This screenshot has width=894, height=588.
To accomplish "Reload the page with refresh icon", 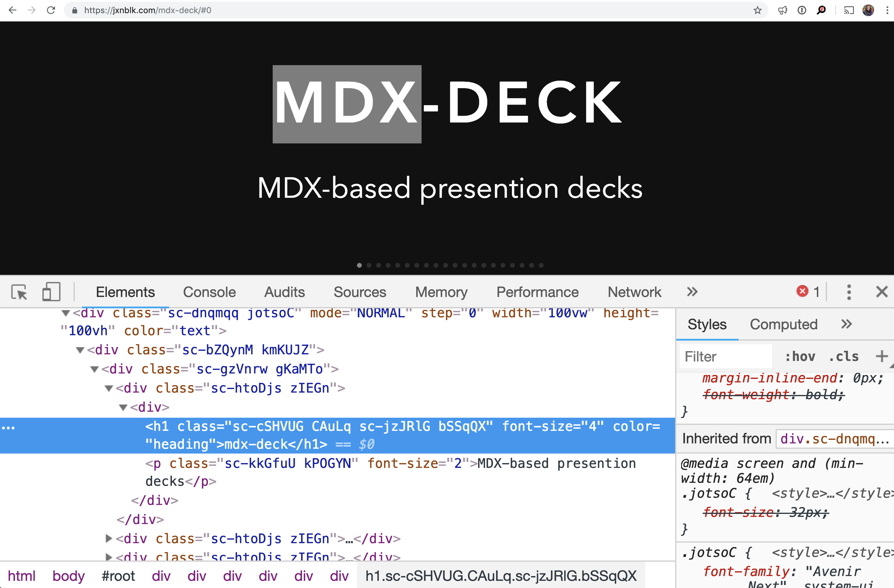I will pyautogui.click(x=51, y=10).
